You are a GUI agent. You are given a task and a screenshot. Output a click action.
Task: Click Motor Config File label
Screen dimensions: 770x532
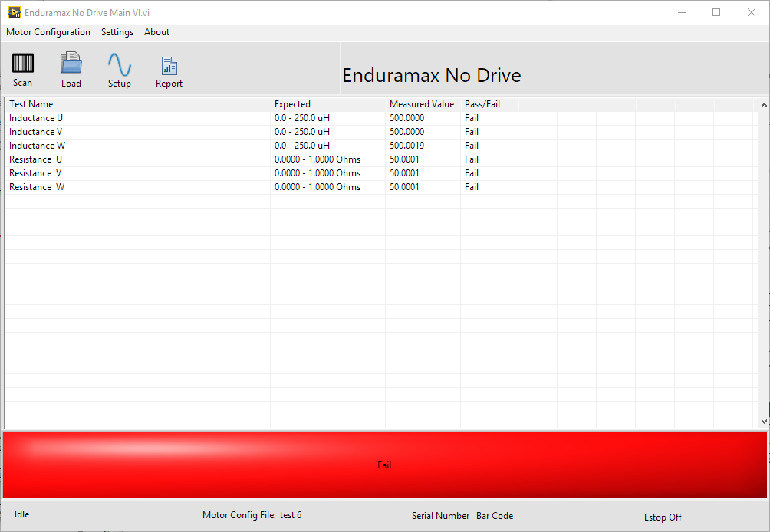pyautogui.click(x=239, y=515)
